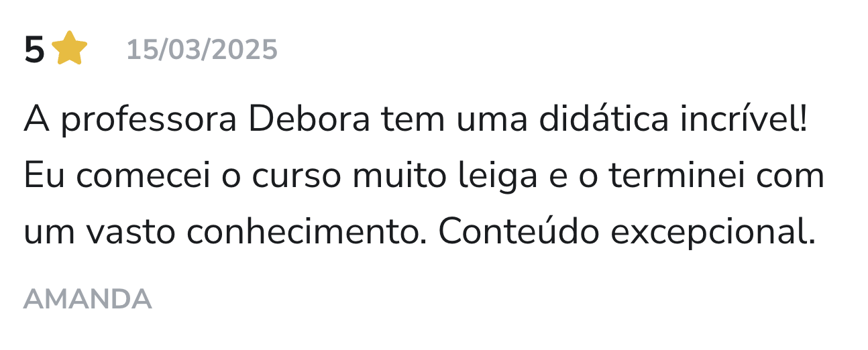Screen dimensions: 868x350
Task: Click the word Conteúdo
Action: tap(519, 232)
